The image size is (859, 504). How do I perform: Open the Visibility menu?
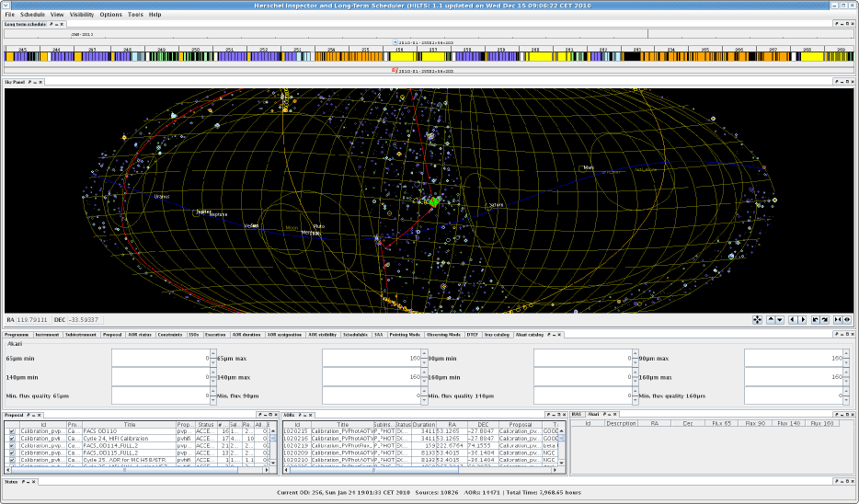click(x=82, y=15)
